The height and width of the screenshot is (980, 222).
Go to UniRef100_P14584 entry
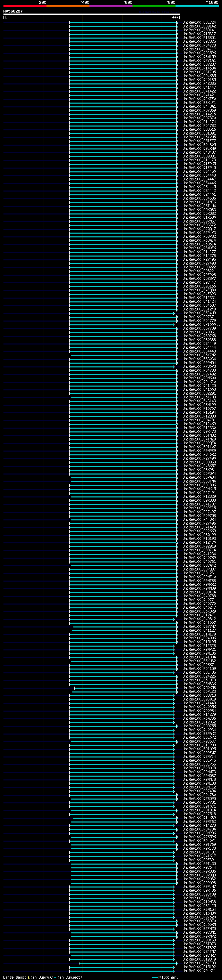click(x=199, y=68)
